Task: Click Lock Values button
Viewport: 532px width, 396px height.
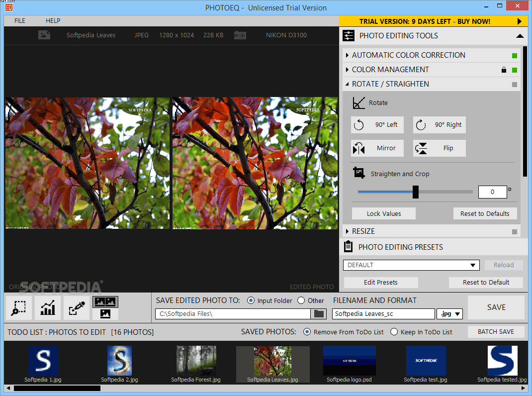Action: coord(384,213)
